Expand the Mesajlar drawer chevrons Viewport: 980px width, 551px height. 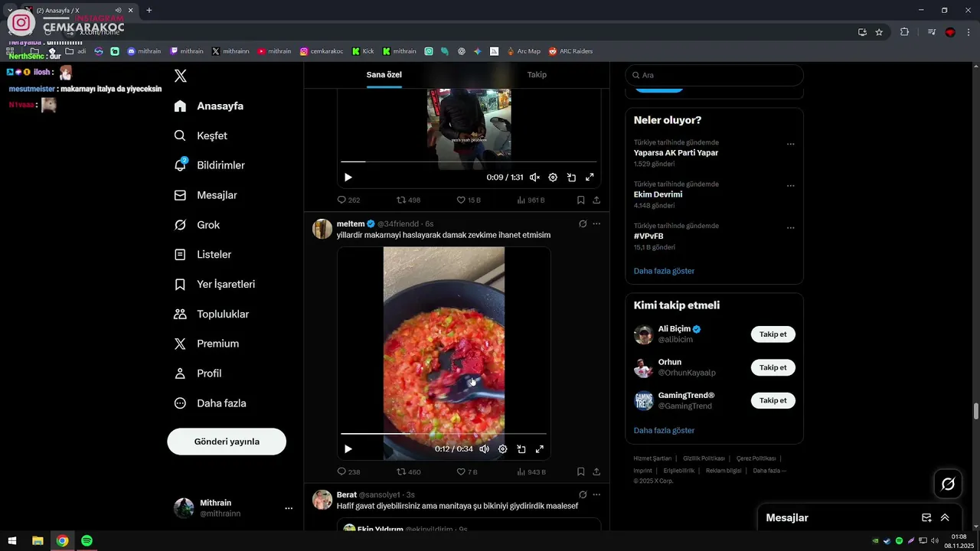(945, 518)
